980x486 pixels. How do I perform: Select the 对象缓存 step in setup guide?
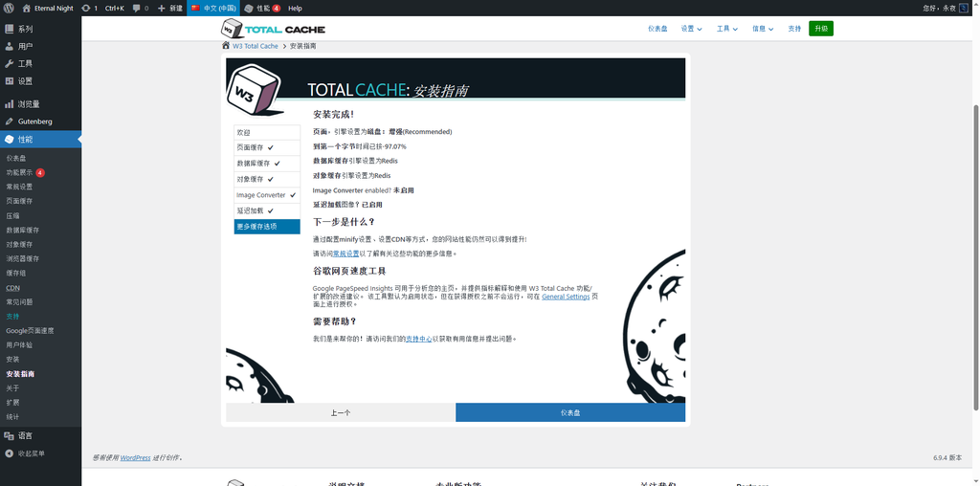tap(267, 179)
